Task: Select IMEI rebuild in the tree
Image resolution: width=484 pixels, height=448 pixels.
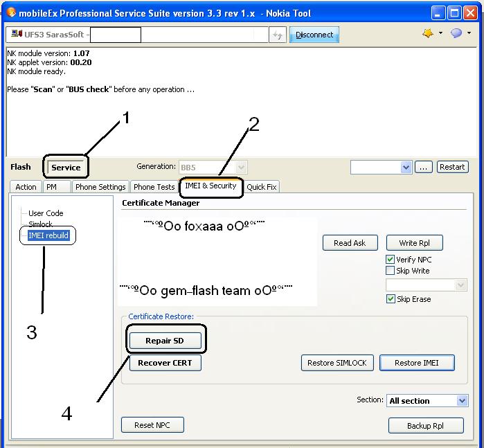Action: pyautogui.click(x=48, y=235)
